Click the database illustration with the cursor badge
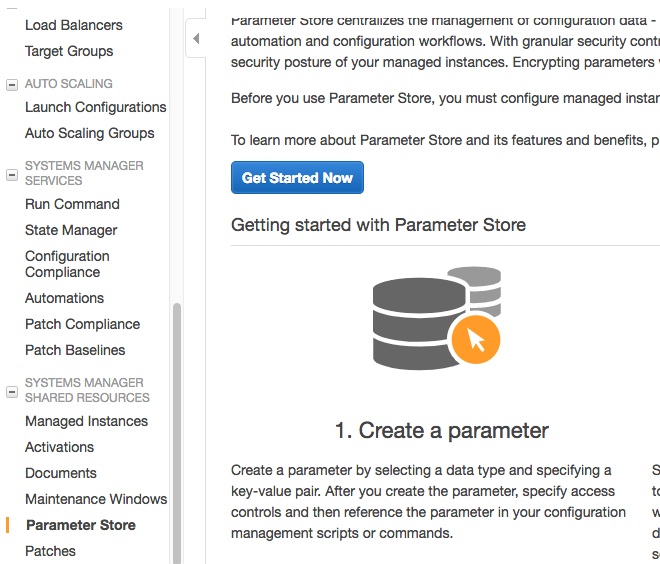The image size is (660, 564). [437, 318]
